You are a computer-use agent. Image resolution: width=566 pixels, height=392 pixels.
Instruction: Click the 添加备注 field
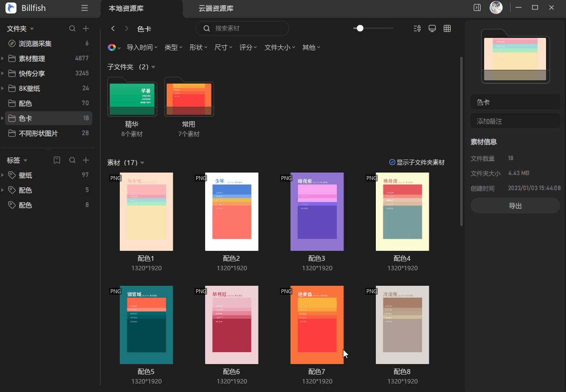point(515,121)
